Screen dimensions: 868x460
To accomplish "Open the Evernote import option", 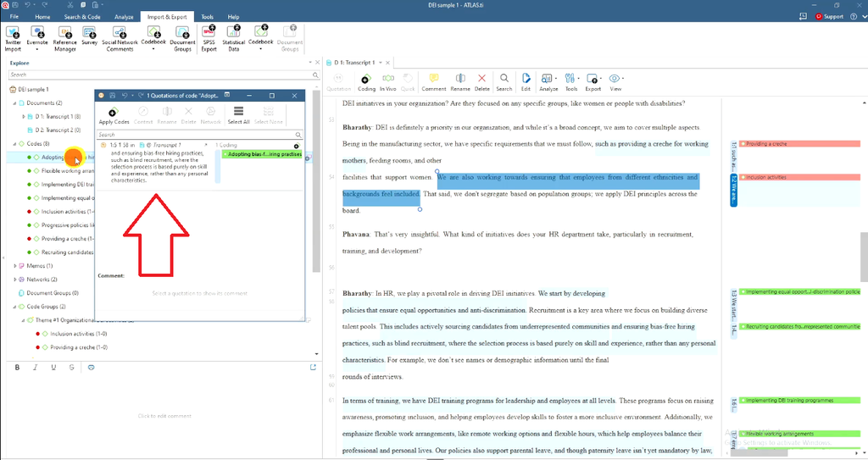I will 37,38.
